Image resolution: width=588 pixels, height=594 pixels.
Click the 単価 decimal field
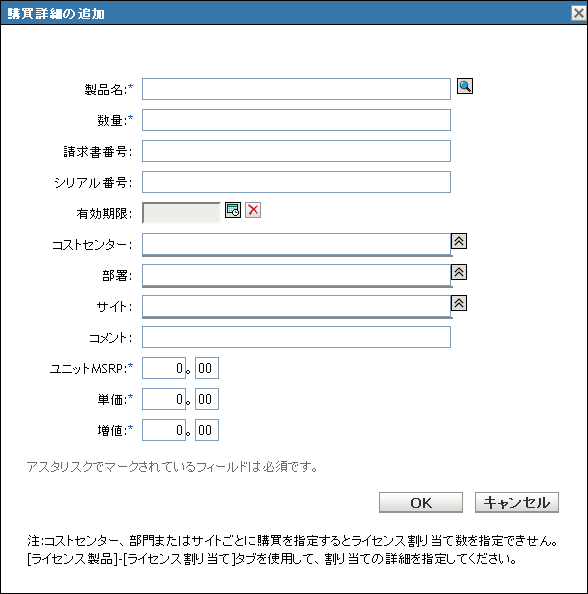207,399
